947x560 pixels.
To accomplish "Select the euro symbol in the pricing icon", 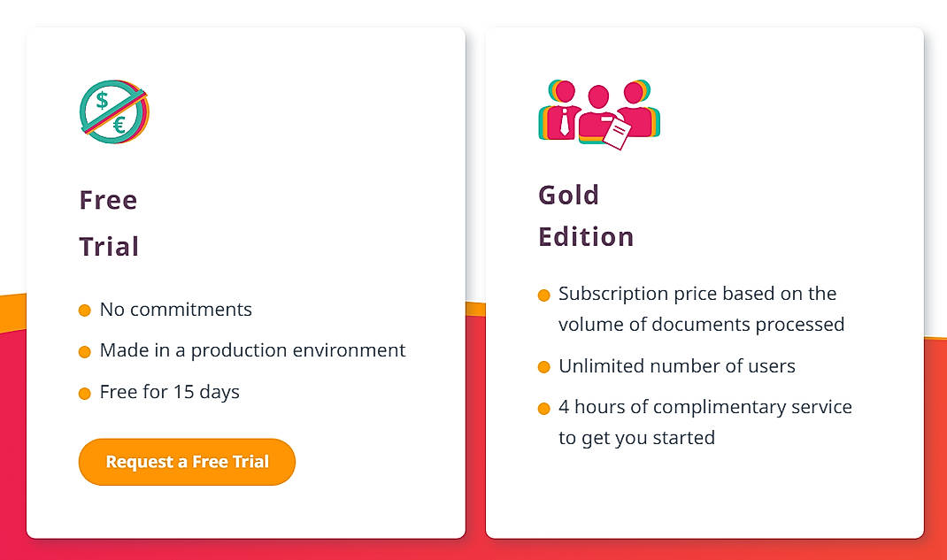I will tap(121, 124).
